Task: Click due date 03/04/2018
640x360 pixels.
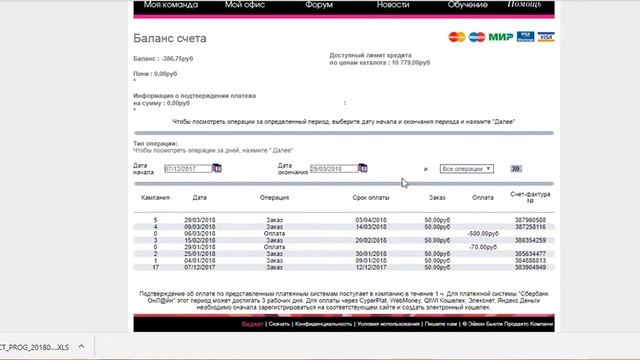Action: [x=371, y=220]
